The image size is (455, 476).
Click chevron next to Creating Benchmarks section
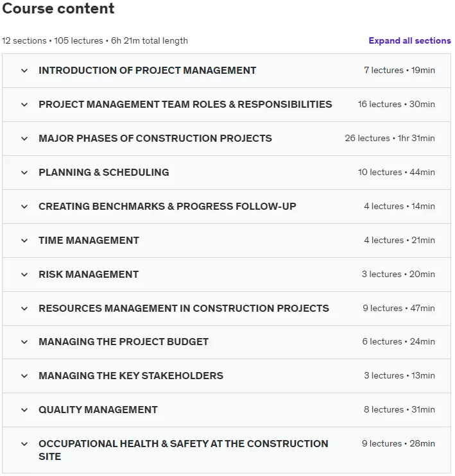point(24,207)
